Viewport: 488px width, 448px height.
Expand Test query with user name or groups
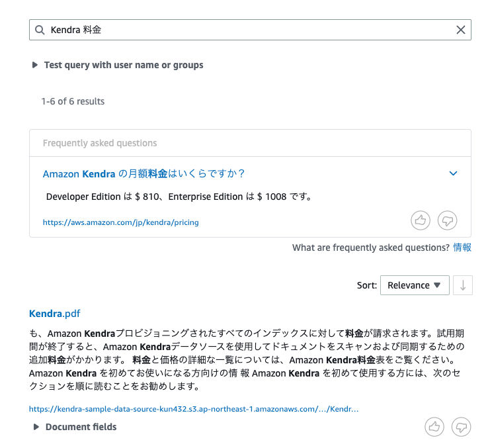118,65
